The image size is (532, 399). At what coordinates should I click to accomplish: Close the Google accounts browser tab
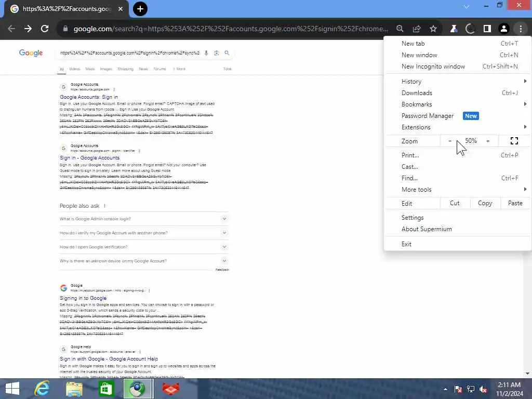click(121, 9)
